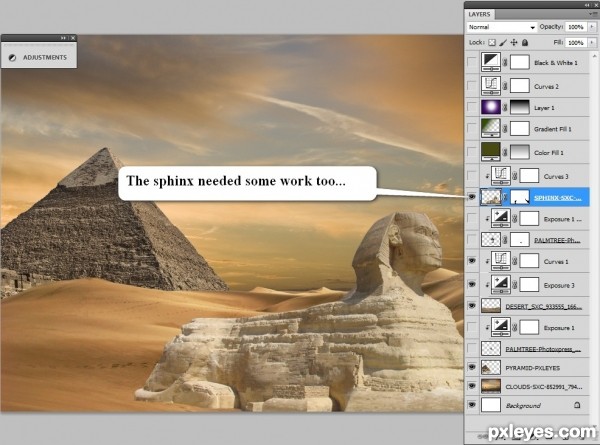Viewport: 600px width, 445px height.
Task: Click the Exposure 3 adjustment thumbnail
Action: pos(501,285)
